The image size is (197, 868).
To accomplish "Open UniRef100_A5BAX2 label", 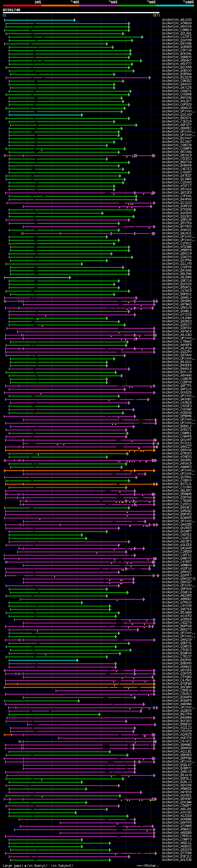I will (177, 829).
